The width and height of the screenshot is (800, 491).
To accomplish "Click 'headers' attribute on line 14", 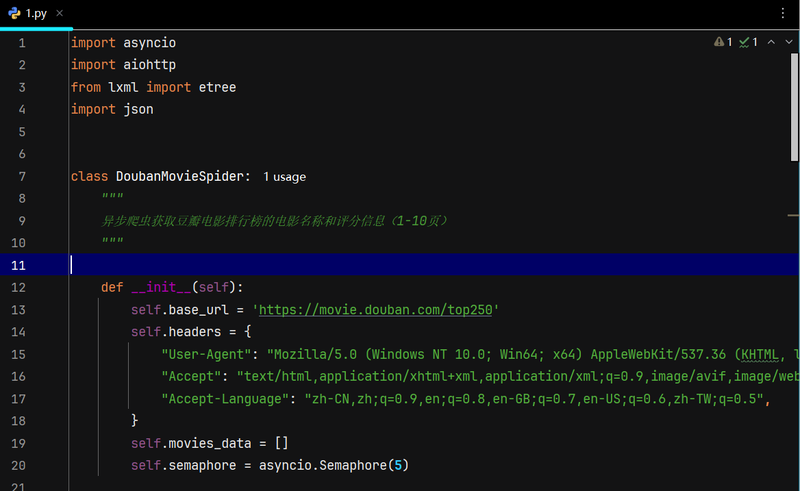I will pos(195,332).
